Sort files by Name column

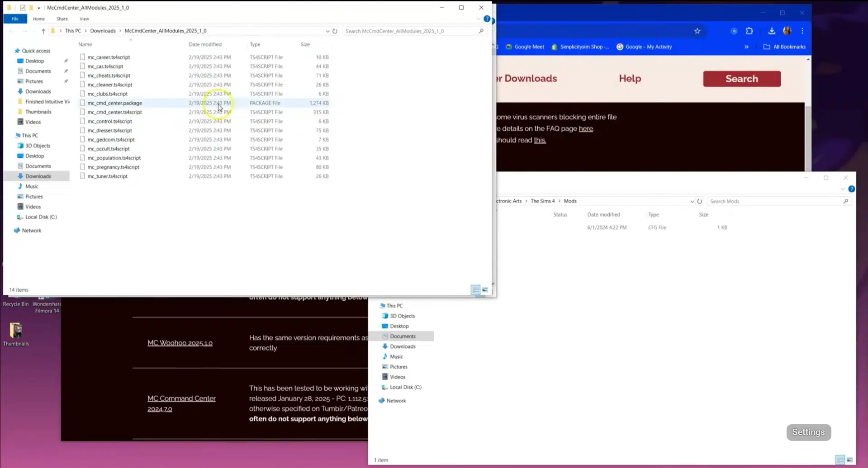tap(85, 44)
